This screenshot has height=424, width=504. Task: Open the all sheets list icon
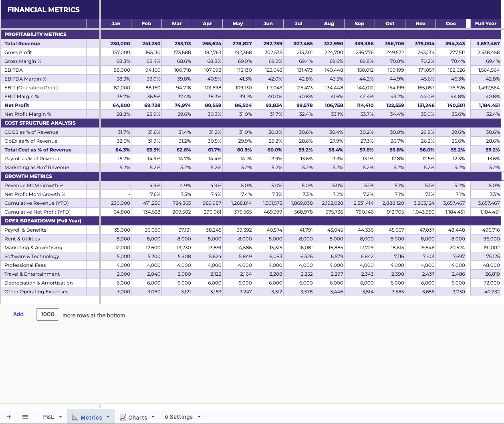point(25,417)
